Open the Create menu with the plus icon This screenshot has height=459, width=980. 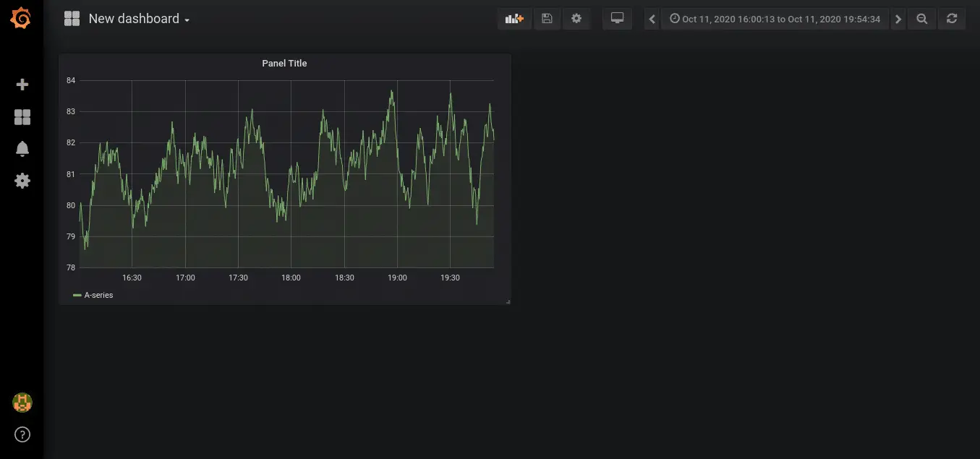[x=22, y=84]
